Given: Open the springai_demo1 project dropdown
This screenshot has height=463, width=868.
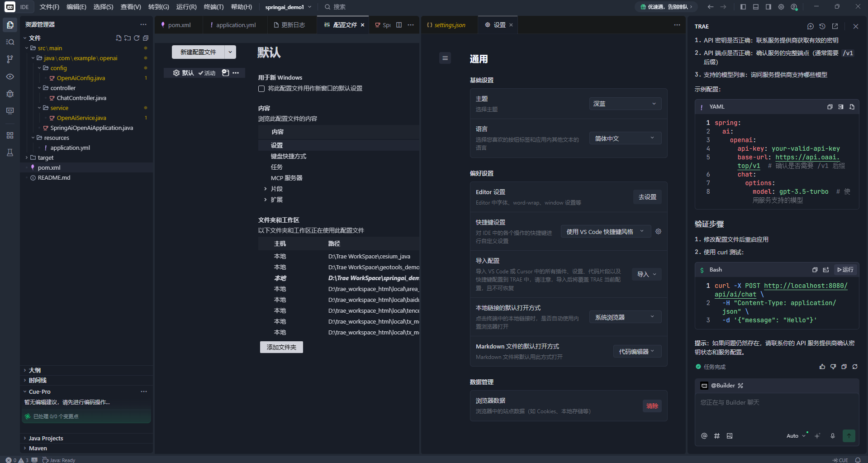Looking at the screenshot, I should pos(288,7).
